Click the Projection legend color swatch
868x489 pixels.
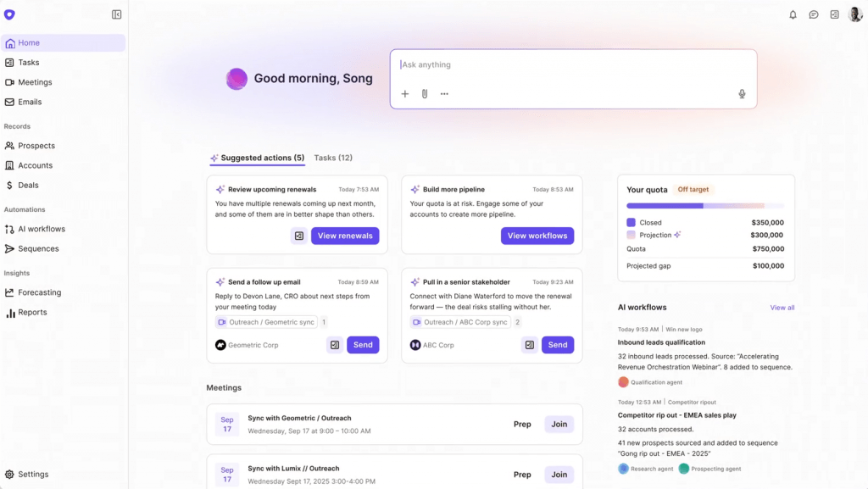coord(631,235)
